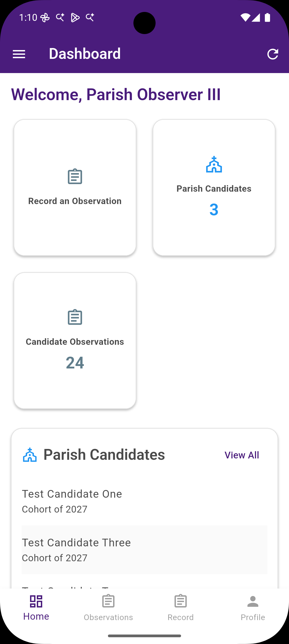This screenshot has width=289, height=644.
Task: Switch to the Observations tab
Action: 108,607
